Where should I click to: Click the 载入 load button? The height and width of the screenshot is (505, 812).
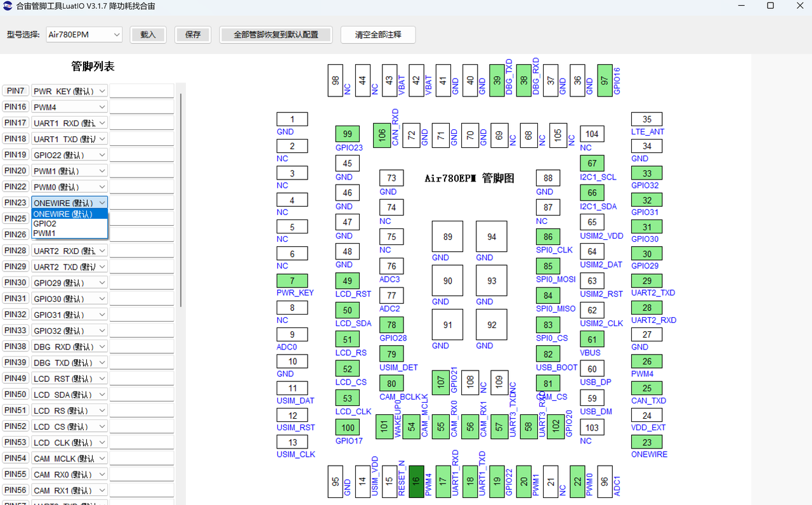(x=148, y=35)
